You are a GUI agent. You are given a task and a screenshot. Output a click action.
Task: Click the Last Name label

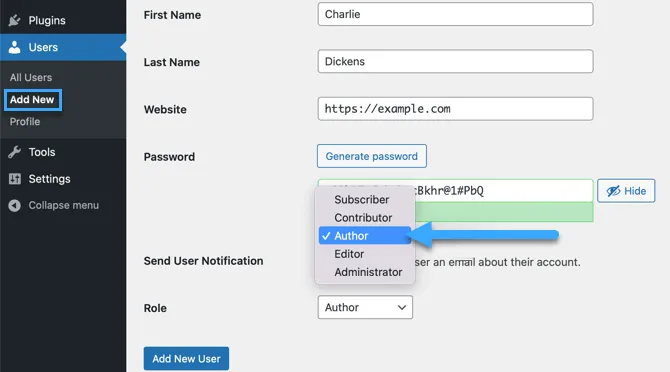pyautogui.click(x=172, y=62)
